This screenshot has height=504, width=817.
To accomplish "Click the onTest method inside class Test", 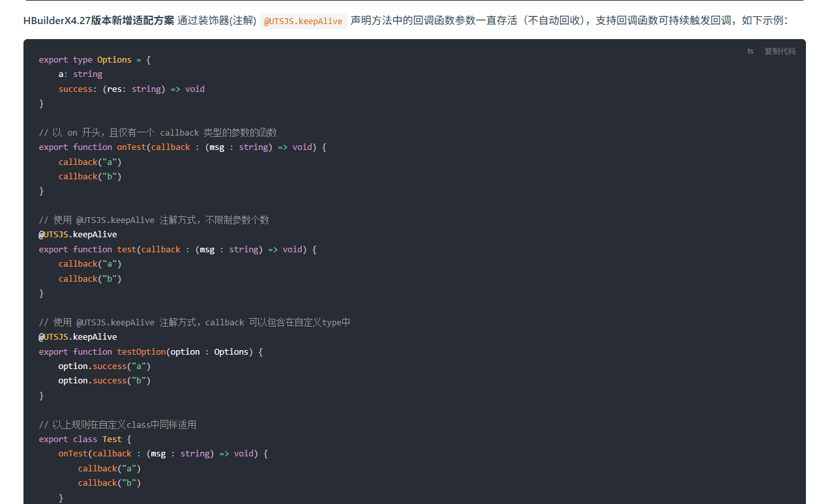I will click(x=72, y=454).
